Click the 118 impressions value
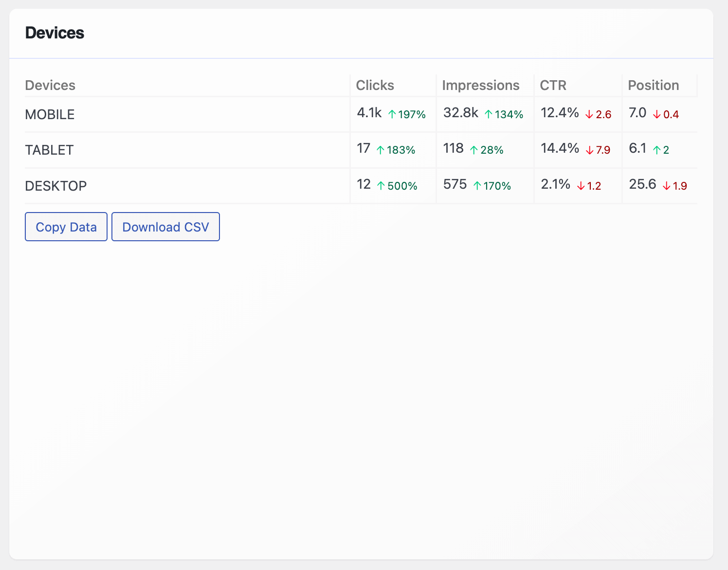Screen dimensions: 728x570 [x=453, y=148]
